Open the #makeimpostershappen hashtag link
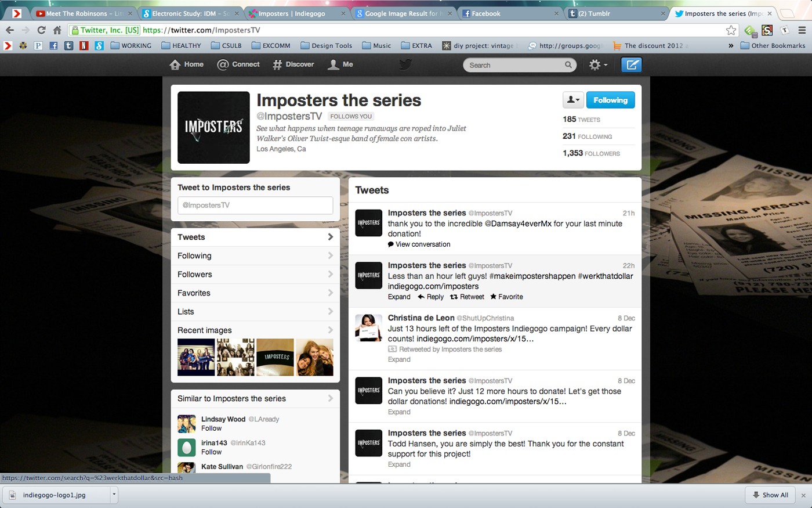 [532, 276]
